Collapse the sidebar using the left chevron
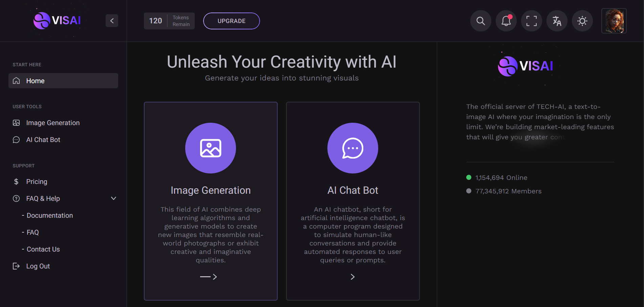 pos(112,21)
